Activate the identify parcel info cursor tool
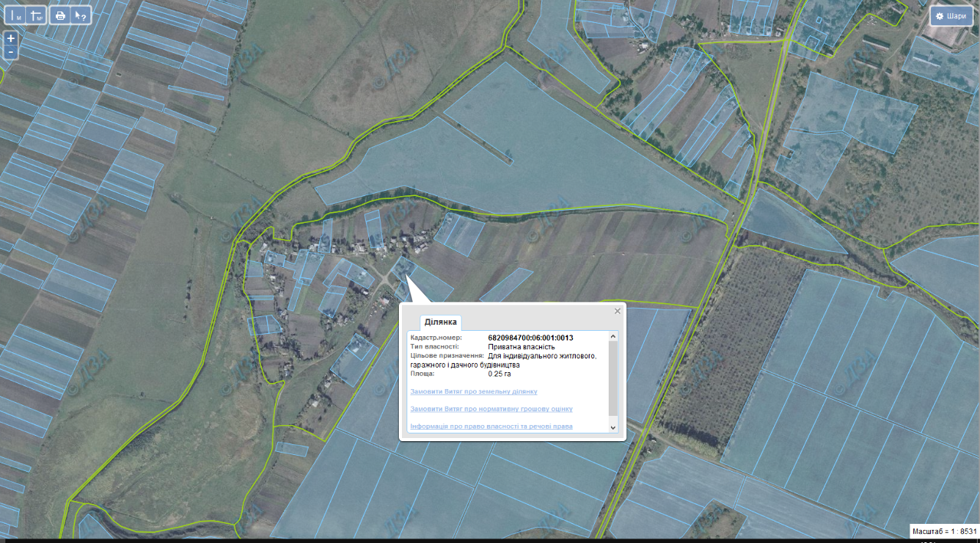This screenshot has width=980, height=543. (80, 15)
